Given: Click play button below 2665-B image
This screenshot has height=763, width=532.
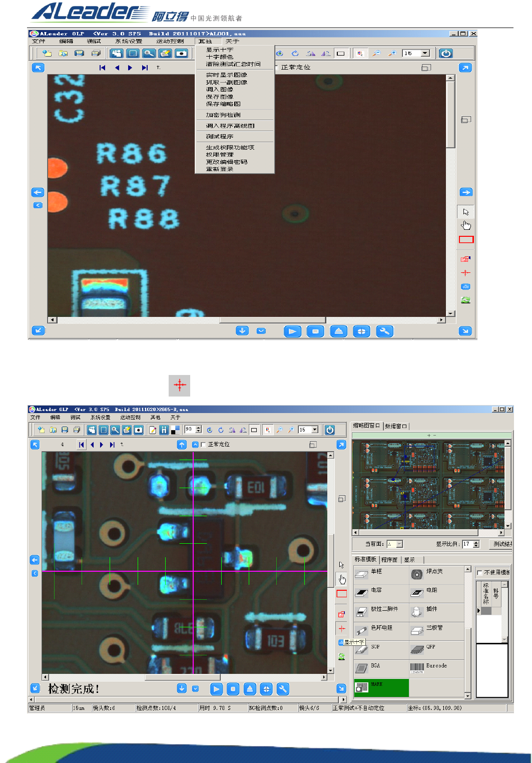Looking at the screenshot, I should point(216,689).
